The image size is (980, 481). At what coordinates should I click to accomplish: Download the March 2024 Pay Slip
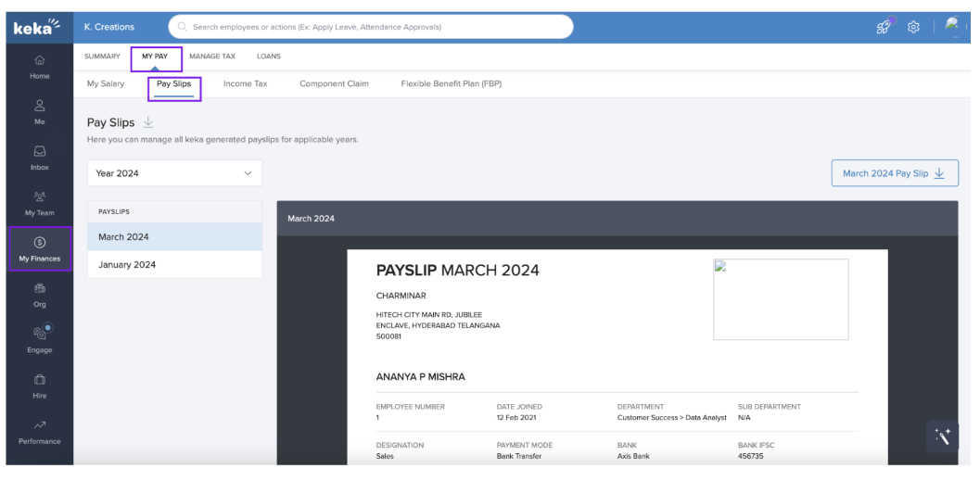pyautogui.click(x=894, y=173)
